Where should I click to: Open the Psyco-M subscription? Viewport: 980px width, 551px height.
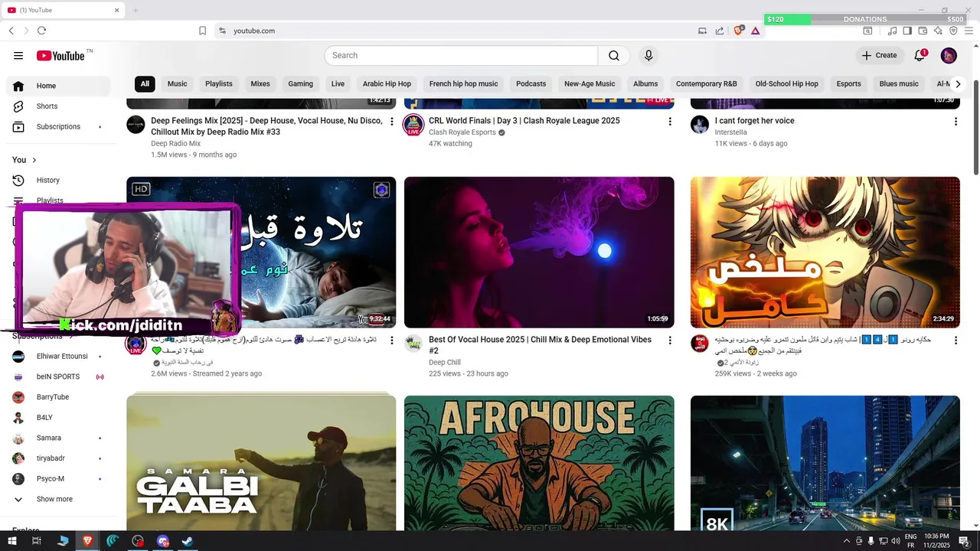tap(58, 479)
